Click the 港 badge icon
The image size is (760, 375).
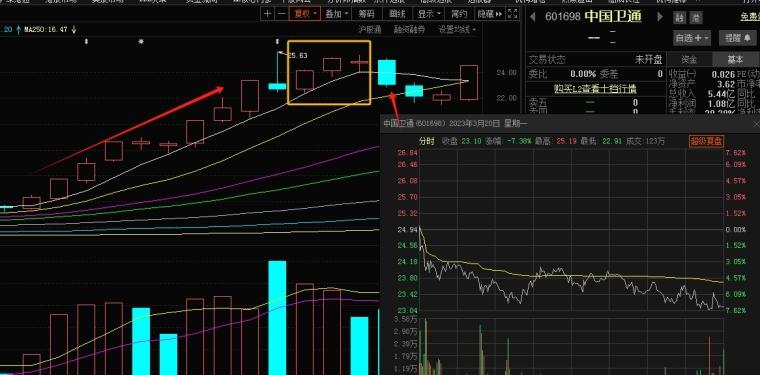tap(697, 17)
